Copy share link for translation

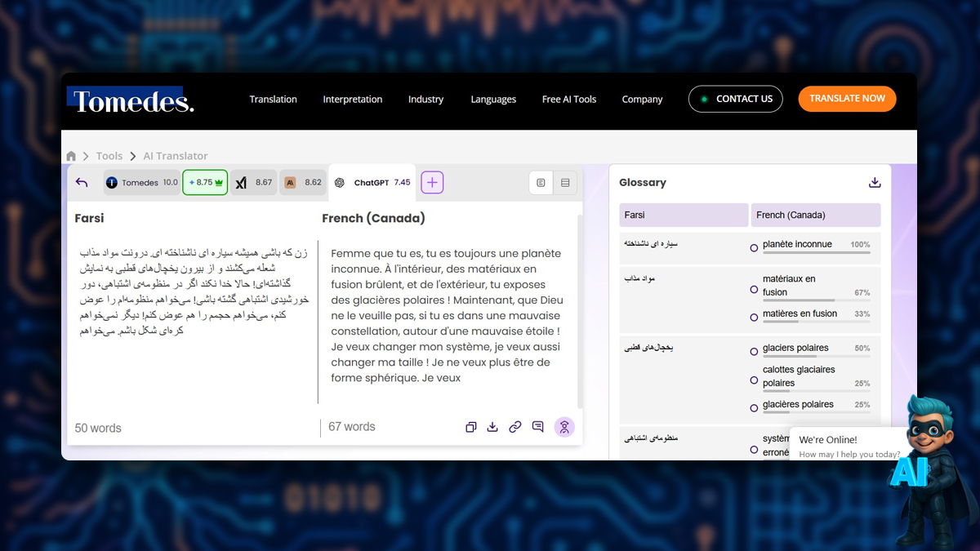pos(515,426)
